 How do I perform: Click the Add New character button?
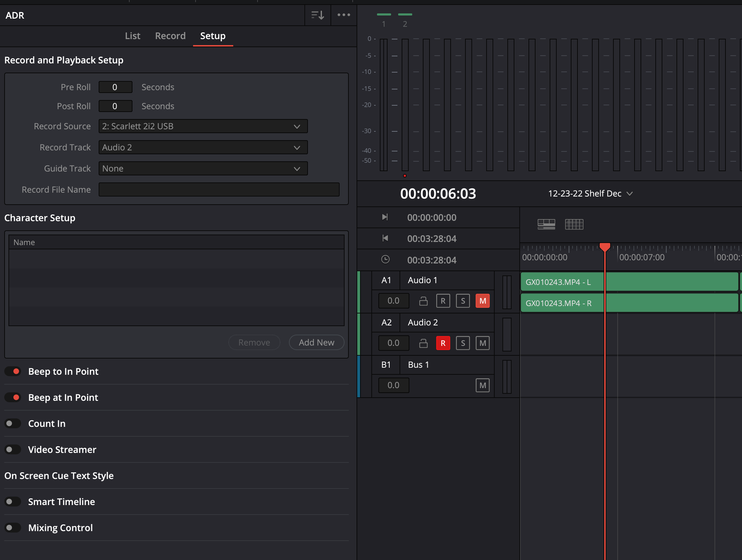pos(316,342)
